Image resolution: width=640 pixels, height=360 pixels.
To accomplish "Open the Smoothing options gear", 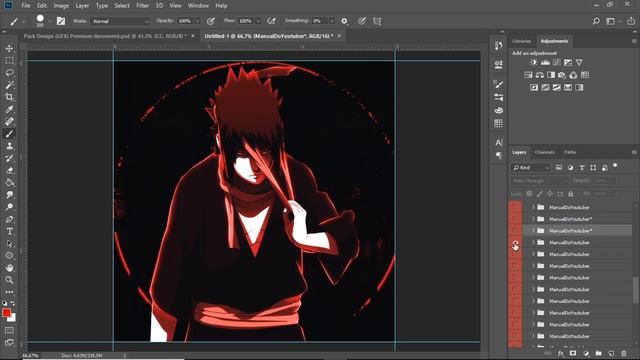I will point(344,21).
